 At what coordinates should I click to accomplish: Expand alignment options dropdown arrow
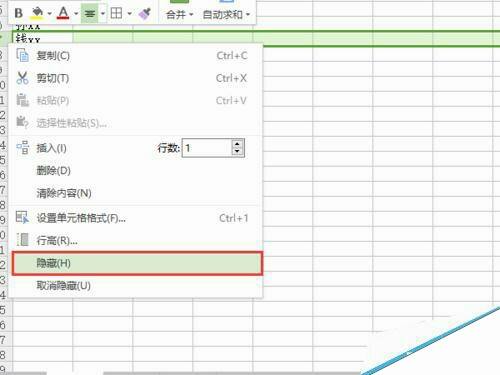point(103,14)
